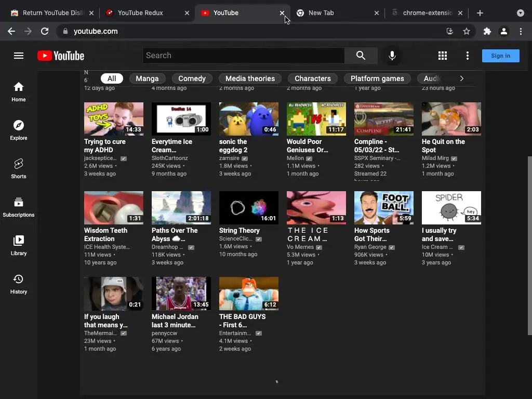Open Chrome three-dot menu

coord(521,31)
